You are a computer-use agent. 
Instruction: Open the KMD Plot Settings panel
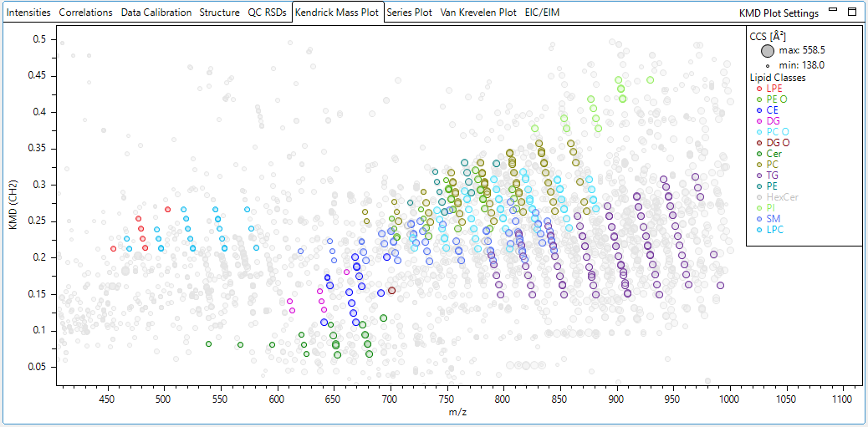779,13
